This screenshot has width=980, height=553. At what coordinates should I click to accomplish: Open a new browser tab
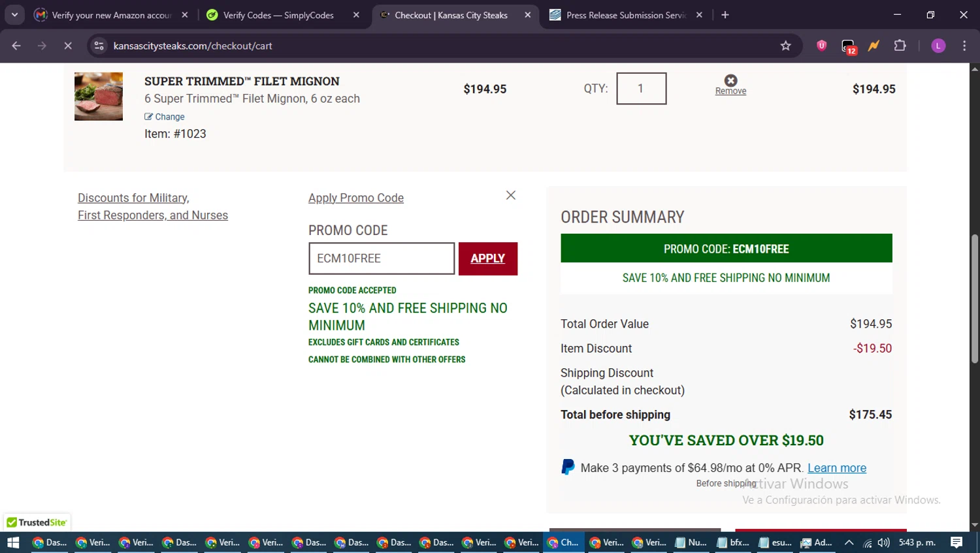pos(725,15)
